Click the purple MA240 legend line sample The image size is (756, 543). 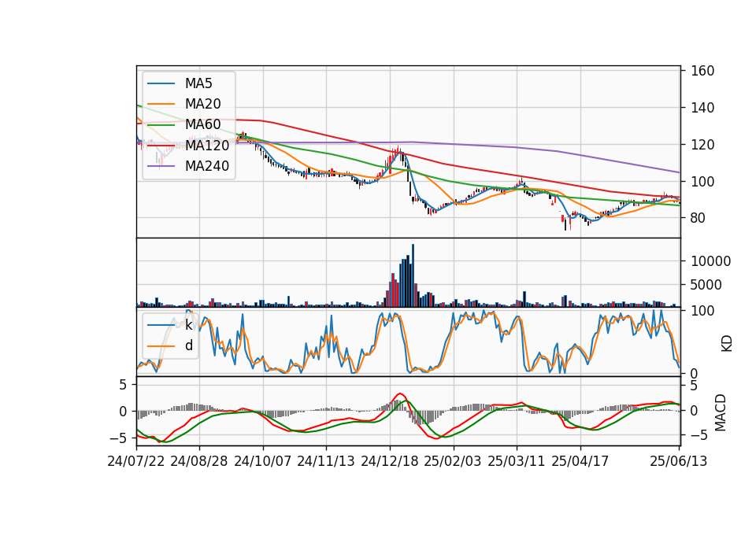[161, 166]
